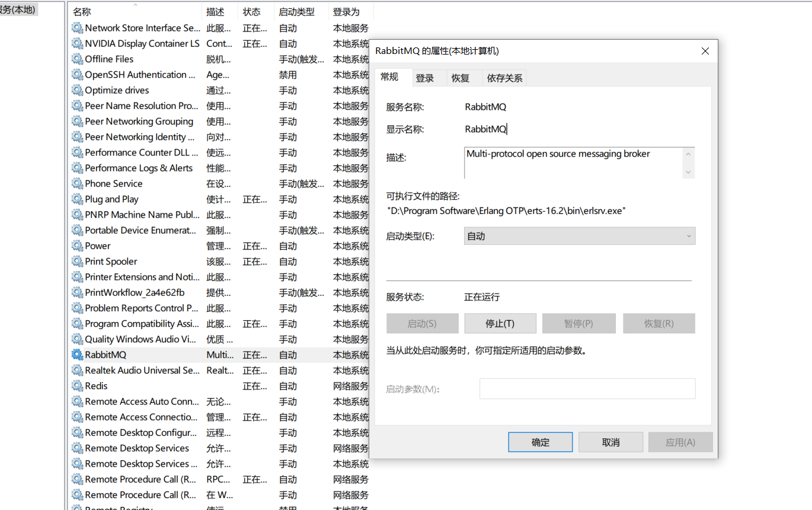Select the Program Compatibility Assistant gear icon
812x510 pixels.
pyautogui.click(x=77, y=324)
